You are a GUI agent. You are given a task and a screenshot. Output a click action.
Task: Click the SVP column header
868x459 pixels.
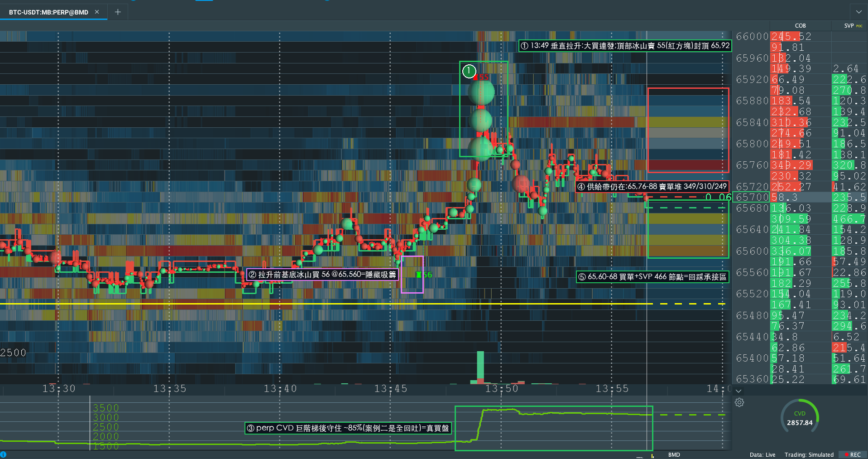[x=849, y=26]
